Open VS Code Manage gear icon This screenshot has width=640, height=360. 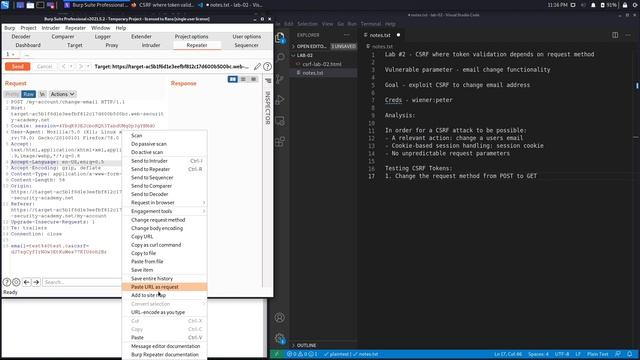(280, 338)
